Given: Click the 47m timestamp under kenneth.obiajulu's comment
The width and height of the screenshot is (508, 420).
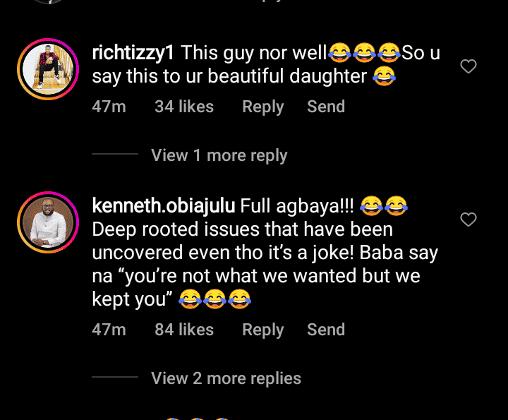Looking at the screenshot, I should coord(109,330).
